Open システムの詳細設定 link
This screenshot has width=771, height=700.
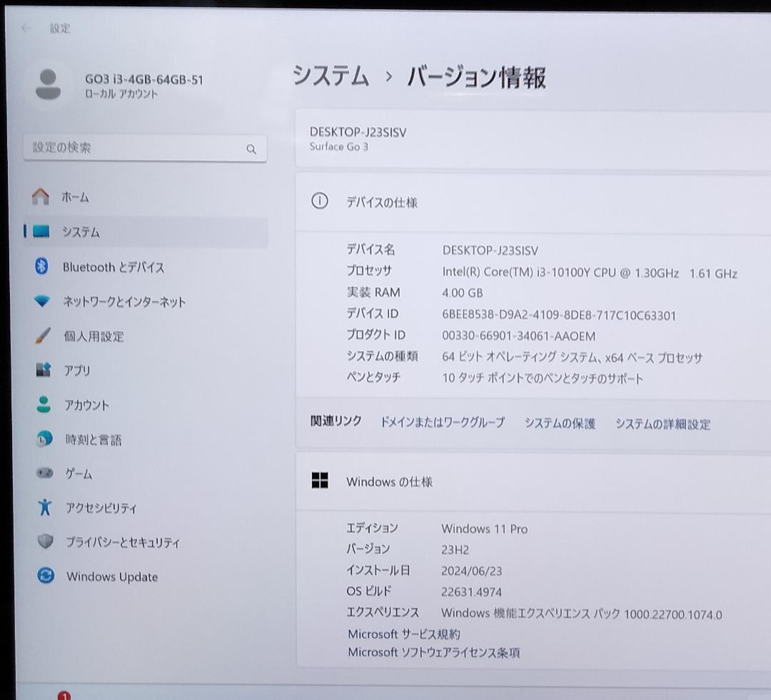662,424
